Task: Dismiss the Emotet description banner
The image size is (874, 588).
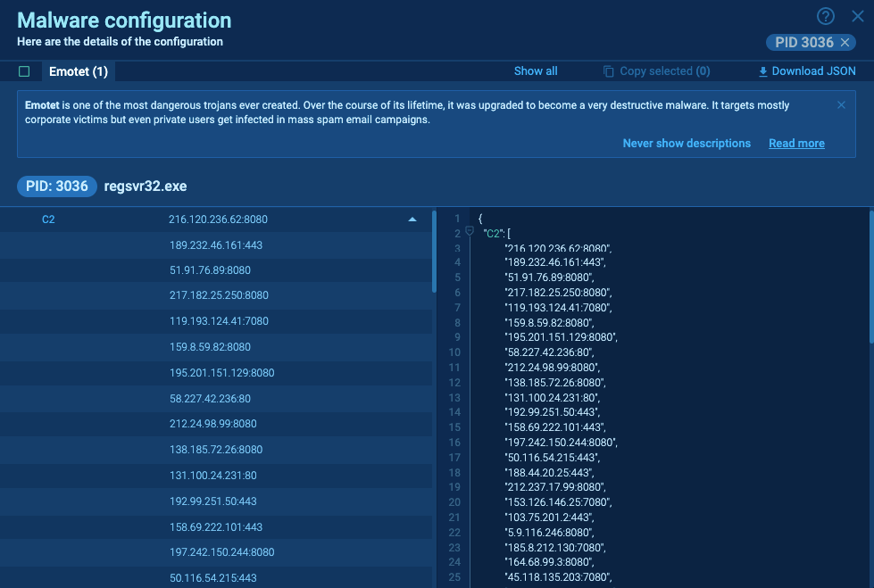Action: point(841,105)
